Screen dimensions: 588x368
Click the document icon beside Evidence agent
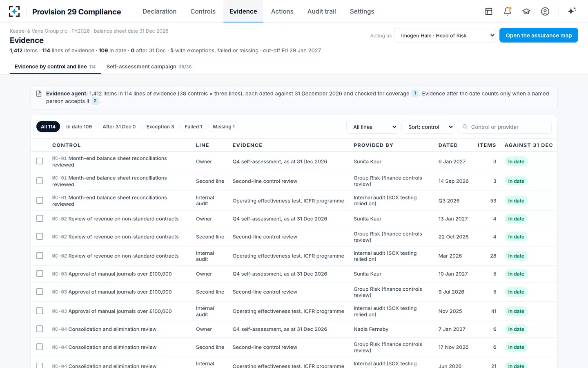point(39,94)
